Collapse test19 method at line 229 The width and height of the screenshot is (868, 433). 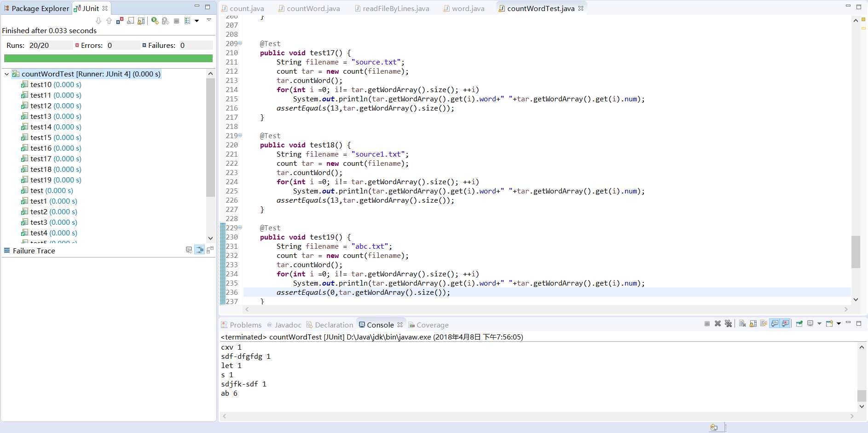point(240,228)
